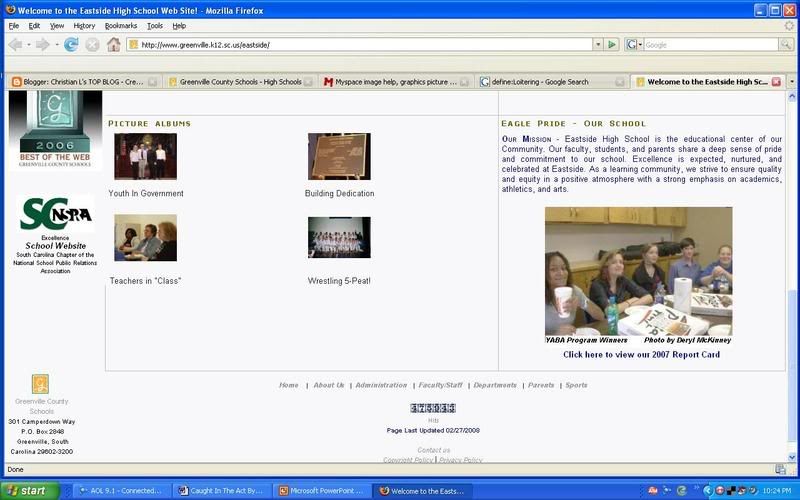Screen dimensions: 800x500
Task: Expand hidden tray icons with round arrow
Action: (x=707, y=491)
